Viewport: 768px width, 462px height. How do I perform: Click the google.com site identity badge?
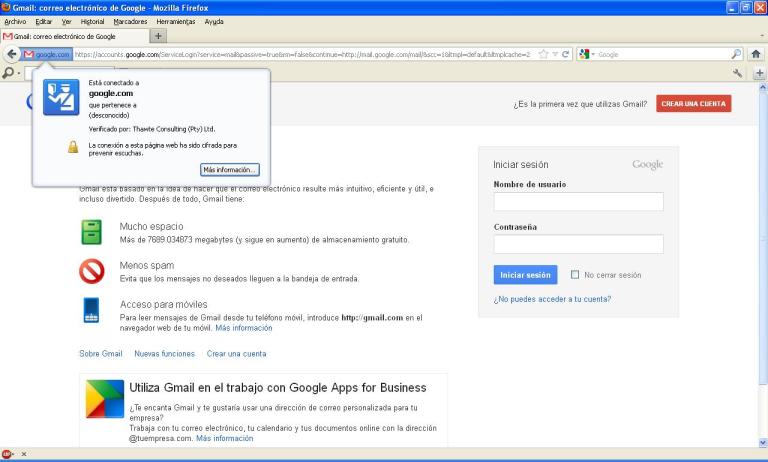tap(48, 54)
